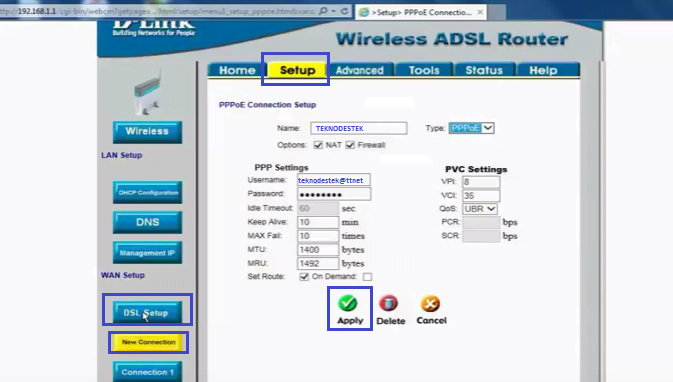Image resolution: width=673 pixels, height=382 pixels.
Task: Toggle the NAT checkbox
Action: click(318, 145)
